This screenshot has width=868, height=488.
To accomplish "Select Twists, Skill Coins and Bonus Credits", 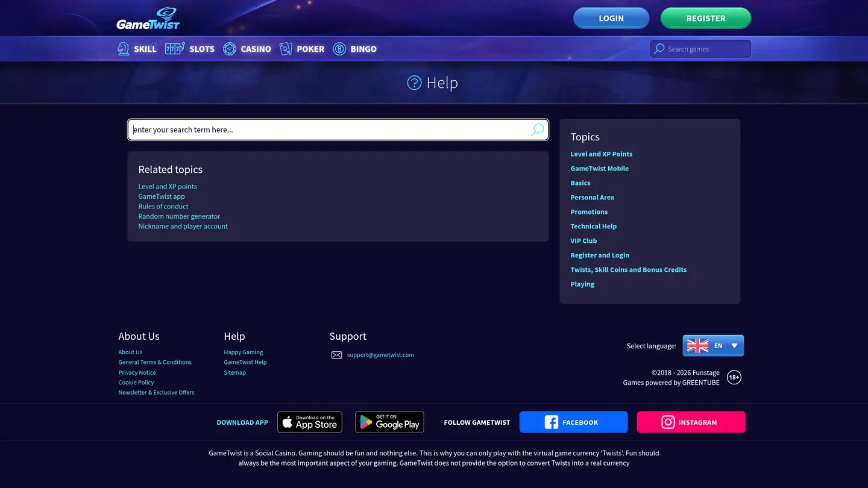I will pos(629,269).
